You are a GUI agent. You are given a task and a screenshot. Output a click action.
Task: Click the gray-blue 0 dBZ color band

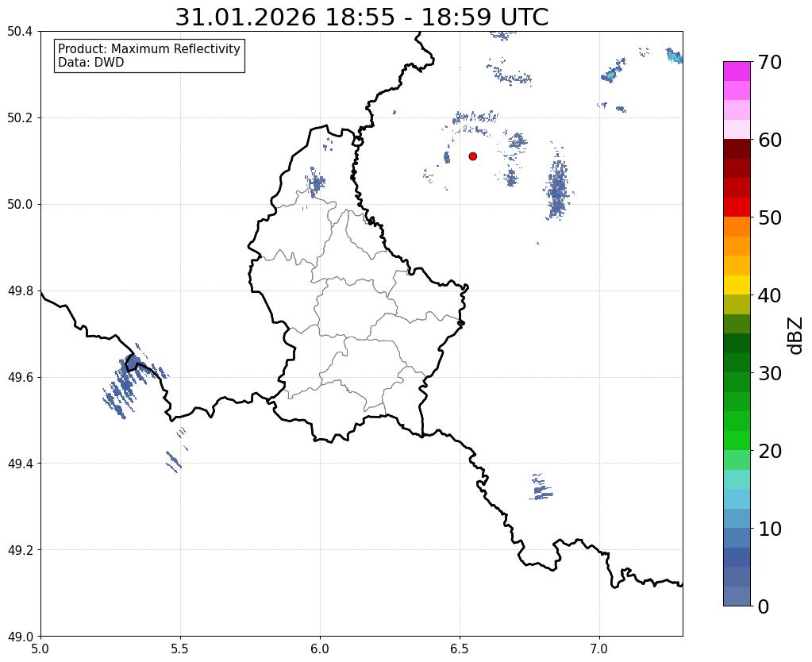pyautogui.click(x=737, y=595)
